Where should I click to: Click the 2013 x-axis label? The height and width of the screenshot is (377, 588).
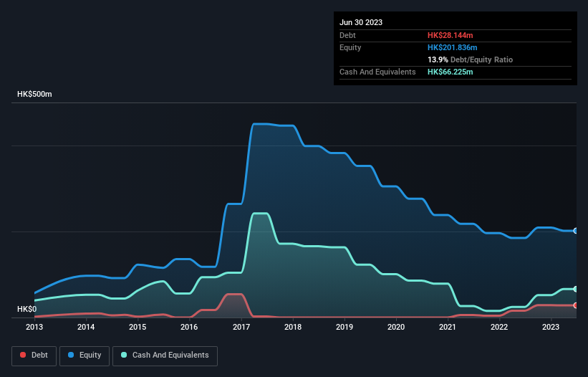pos(34,327)
